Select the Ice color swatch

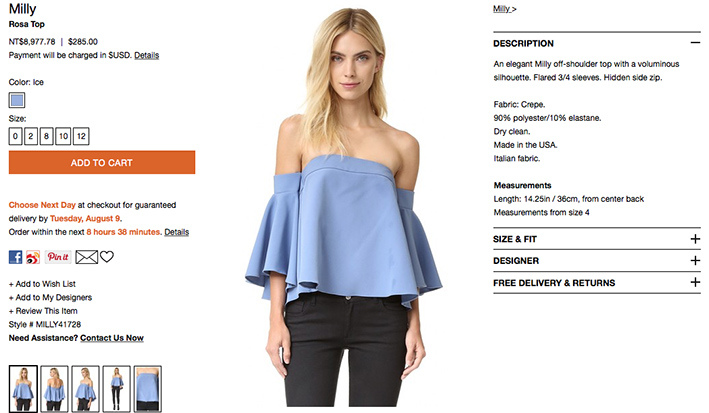(17, 100)
